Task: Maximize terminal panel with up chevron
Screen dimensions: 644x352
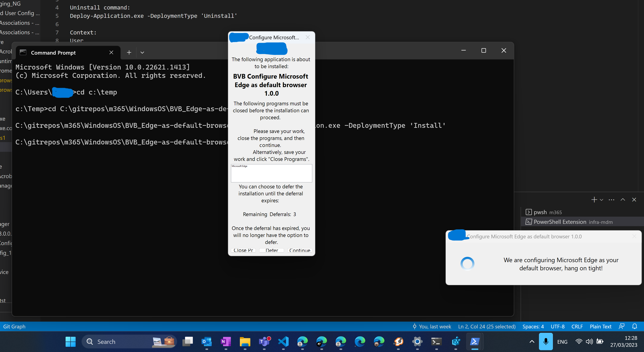Action: point(623,200)
